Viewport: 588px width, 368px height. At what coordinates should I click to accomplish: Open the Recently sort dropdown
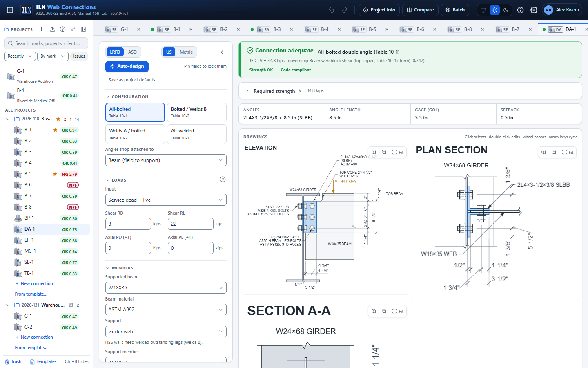(19, 56)
